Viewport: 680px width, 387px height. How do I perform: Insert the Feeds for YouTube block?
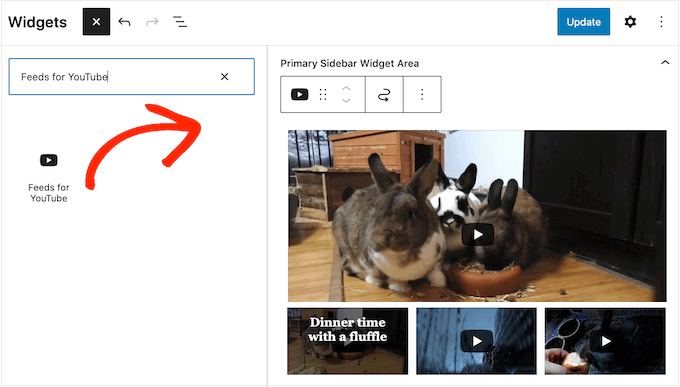49,177
